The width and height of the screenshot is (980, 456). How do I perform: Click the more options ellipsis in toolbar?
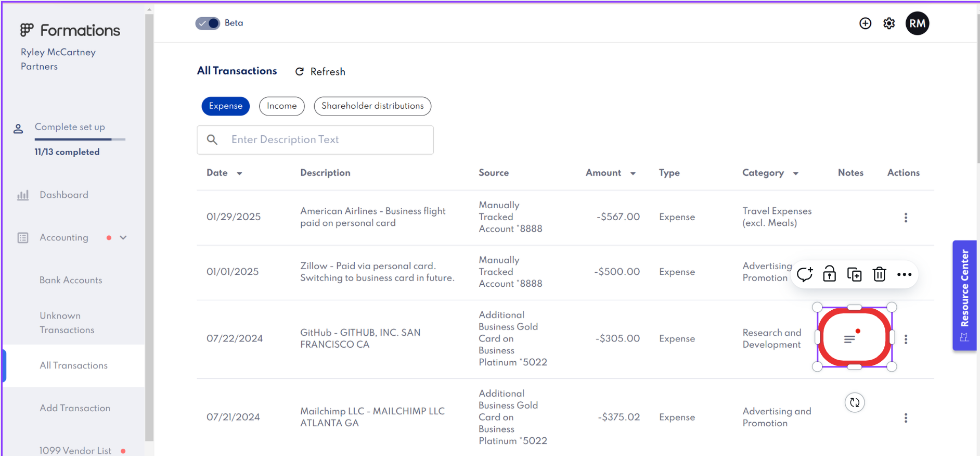905,274
